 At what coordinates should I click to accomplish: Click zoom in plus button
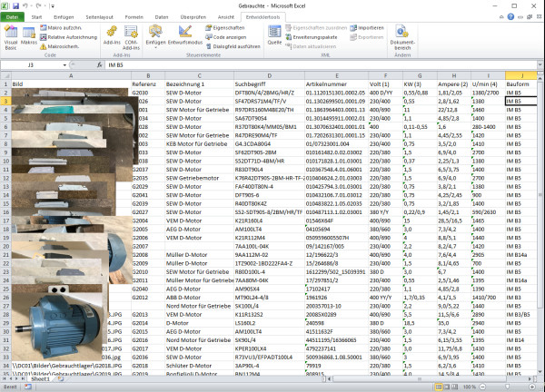click(531, 387)
